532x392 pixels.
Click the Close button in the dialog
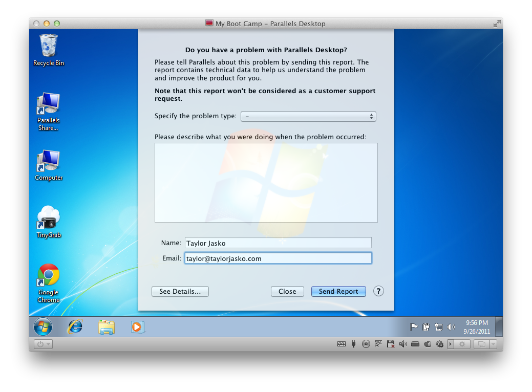287,291
